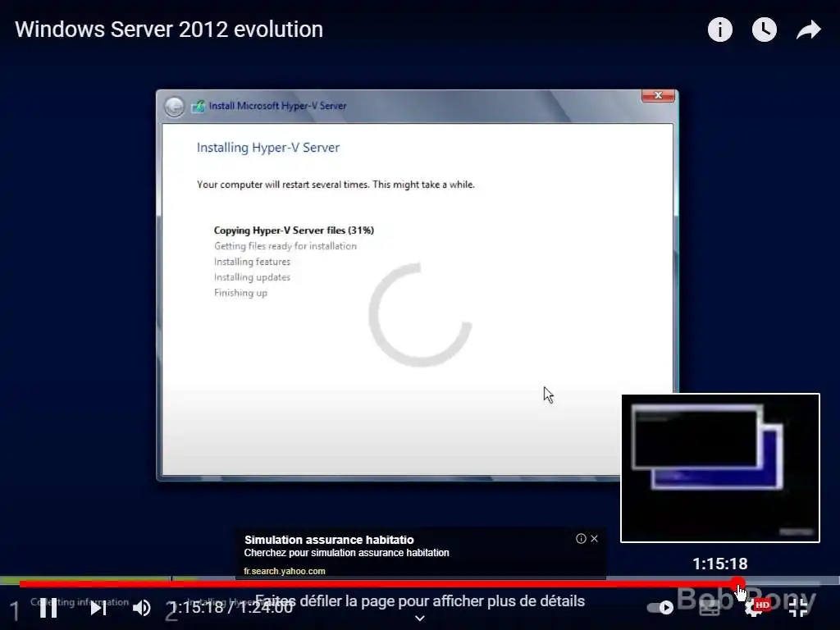
Task: Click Getting files ready for installation step
Action: pos(285,246)
